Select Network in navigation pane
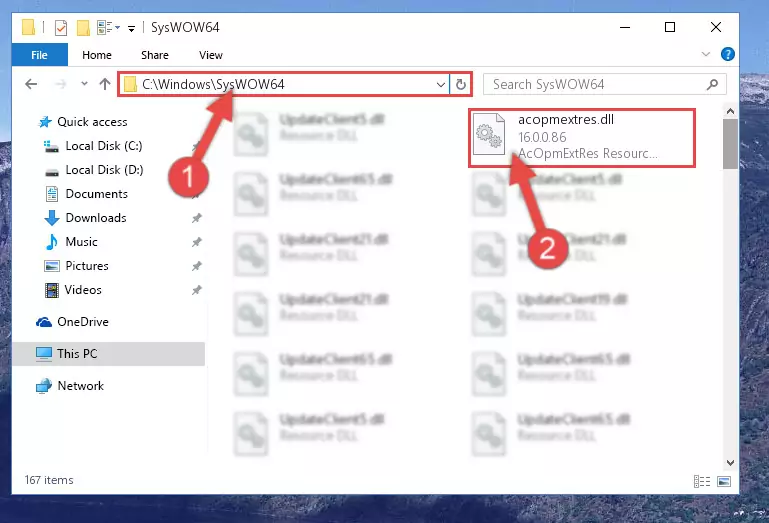The width and height of the screenshot is (769, 523). point(70,386)
